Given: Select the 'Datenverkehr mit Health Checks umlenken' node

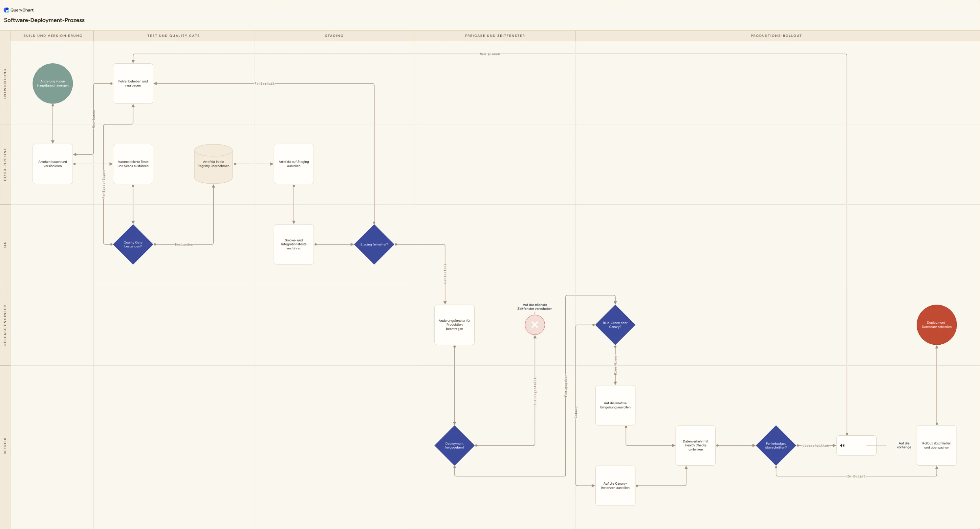Looking at the screenshot, I should coord(695,445).
